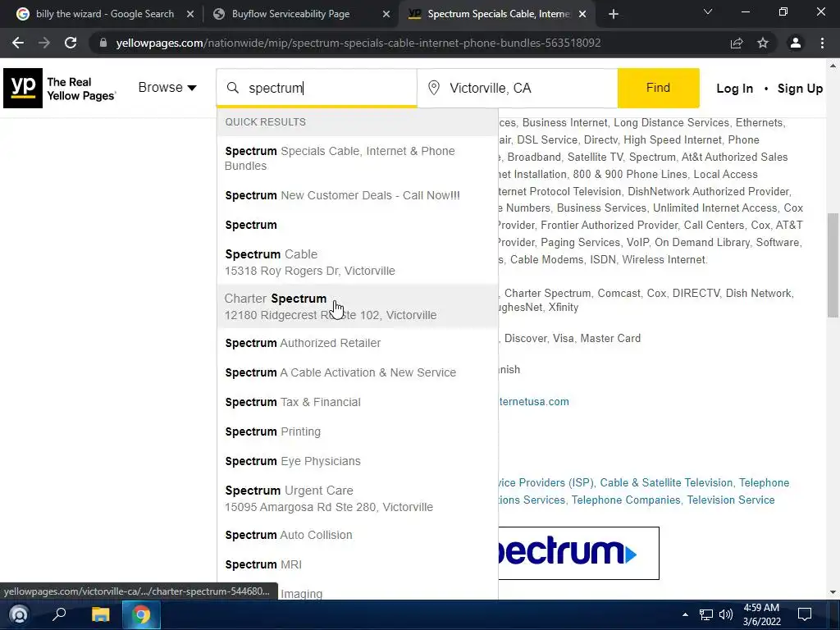The image size is (840, 630).
Task: Select Spectrum A Cable Activation & New Service
Action: (358, 372)
